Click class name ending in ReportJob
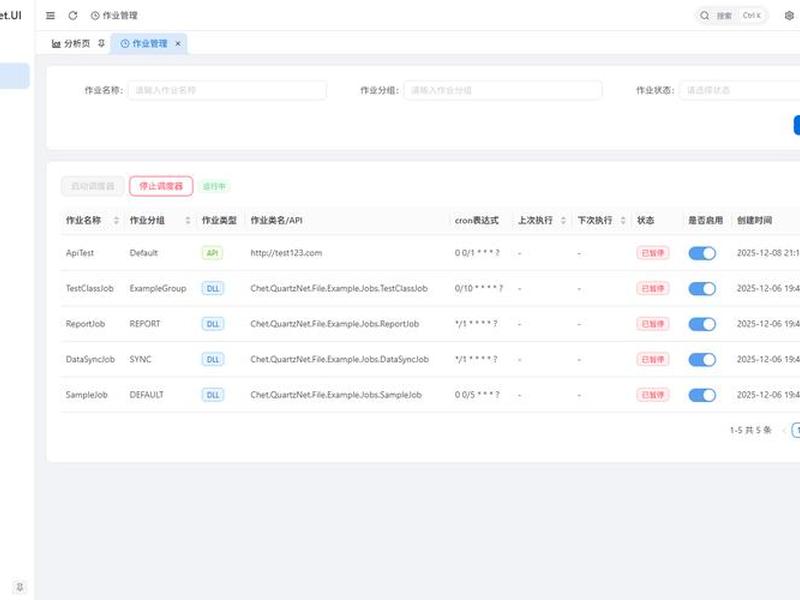Image resolution: width=800 pixels, height=600 pixels. 335,324
